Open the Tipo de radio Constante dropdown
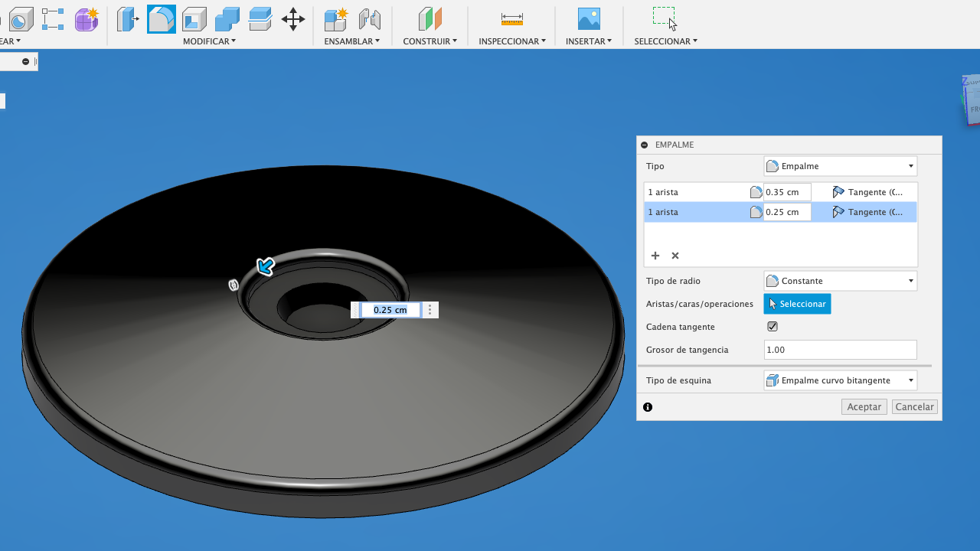 [x=840, y=281]
